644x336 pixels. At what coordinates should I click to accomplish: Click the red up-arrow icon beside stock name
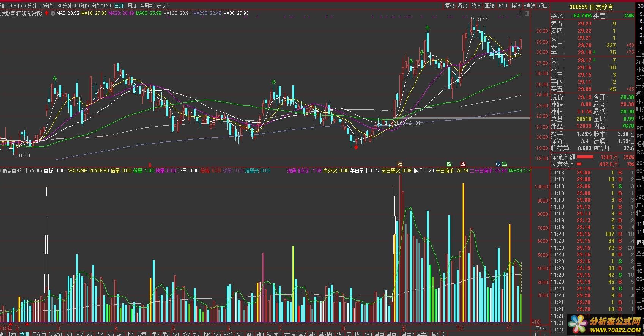click(47, 13)
